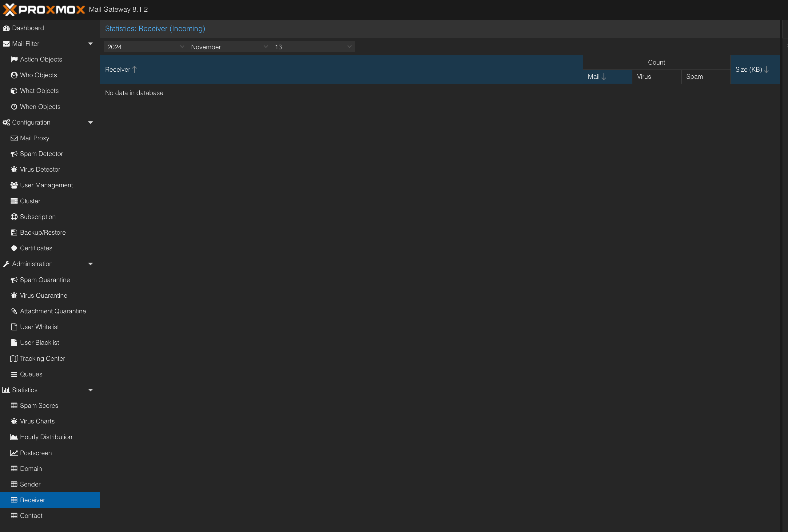This screenshot has width=788, height=532.
Task: Sort by the Virus count column
Action: [656, 77]
